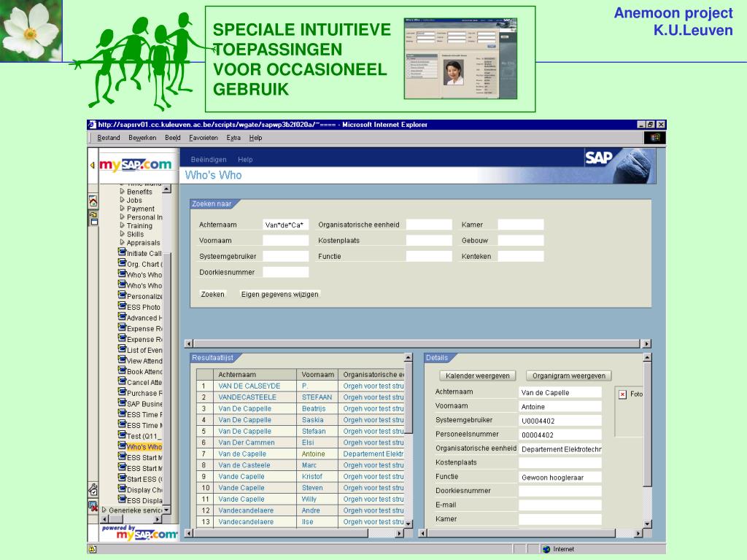The width and height of the screenshot is (747, 560).
Task: Click the Internet Explorer page icon in title bar
Action: click(x=92, y=125)
